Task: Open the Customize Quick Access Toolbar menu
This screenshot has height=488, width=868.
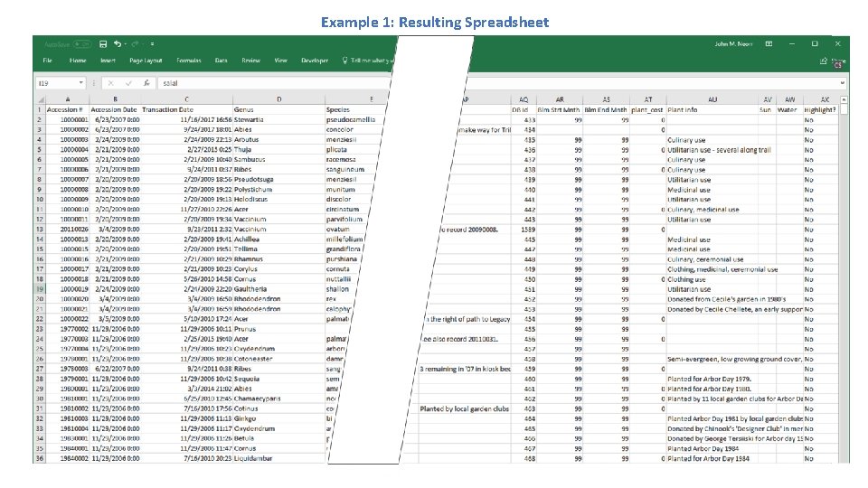Action: (x=152, y=43)
